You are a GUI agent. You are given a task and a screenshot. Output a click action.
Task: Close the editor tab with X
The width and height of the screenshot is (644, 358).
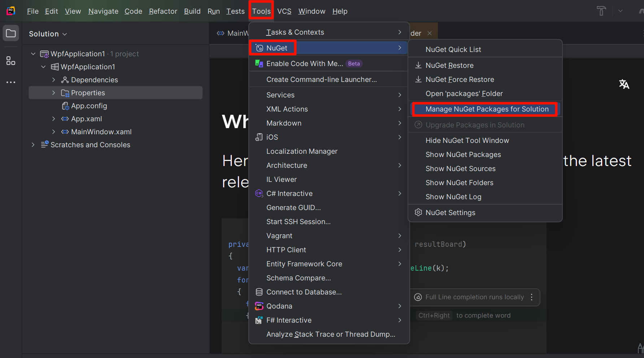click(x=430, y=33)
